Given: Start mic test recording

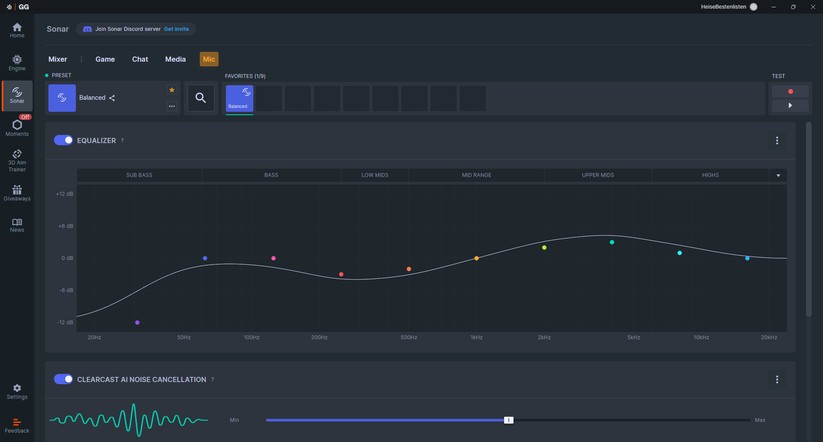Looking at the screenshot, I should [790, 91].
